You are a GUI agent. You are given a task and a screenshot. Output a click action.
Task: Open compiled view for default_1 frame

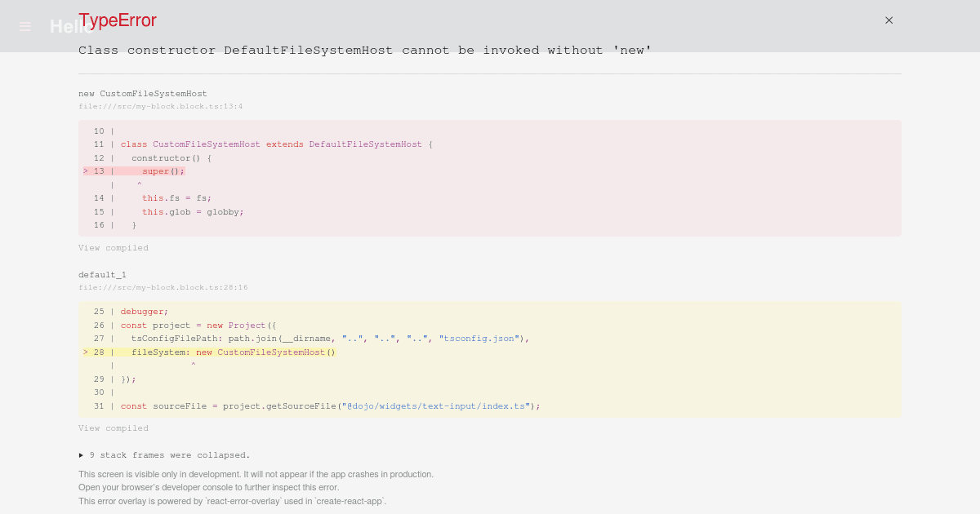tap(114, 428)
